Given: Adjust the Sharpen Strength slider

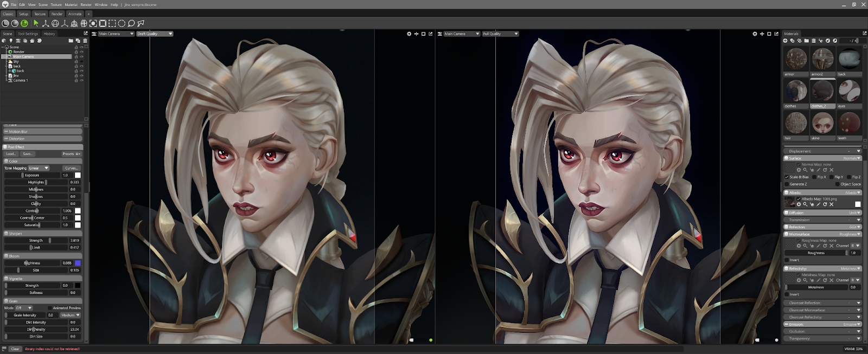Looking at the screenshot, I should [x=36, y=240].
